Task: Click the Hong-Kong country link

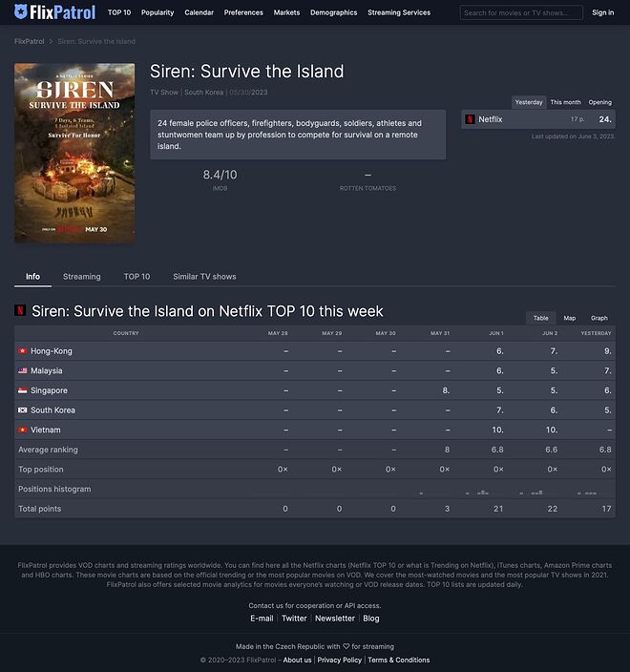Action: pos(51,350)
